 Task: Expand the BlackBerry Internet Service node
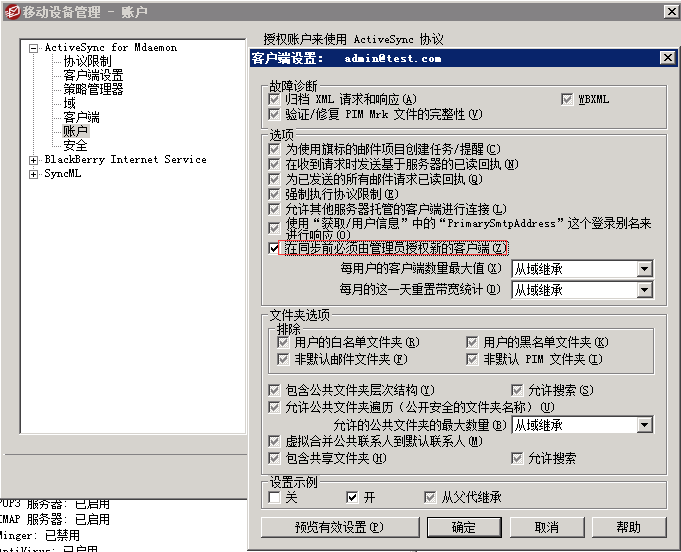33,160
